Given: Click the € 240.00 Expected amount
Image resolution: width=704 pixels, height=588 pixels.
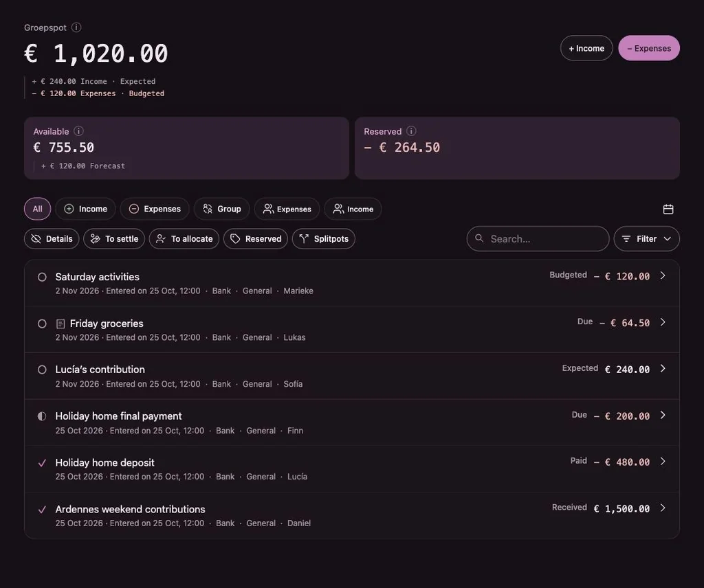Looking at the screenshot, I should [x=627, y=370].
